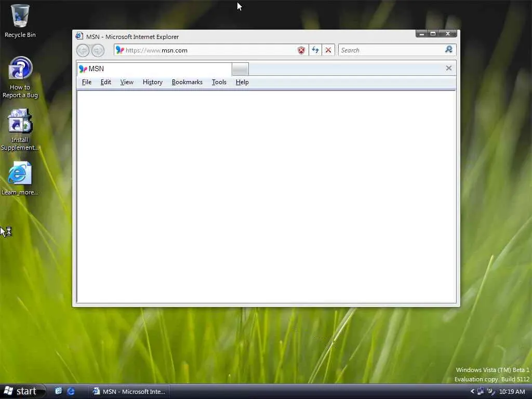This screenshot has height=399, width=532.
Task: Select the Recycle Bin desktop icon
Action: click(x=20, y=21)
